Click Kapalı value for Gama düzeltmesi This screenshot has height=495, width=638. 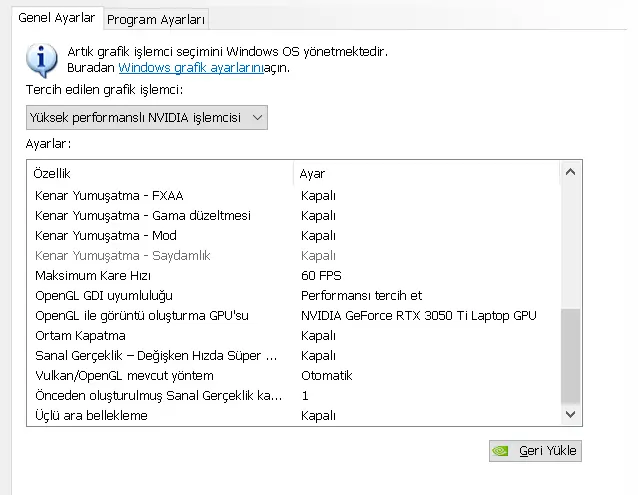pos(318,216)
